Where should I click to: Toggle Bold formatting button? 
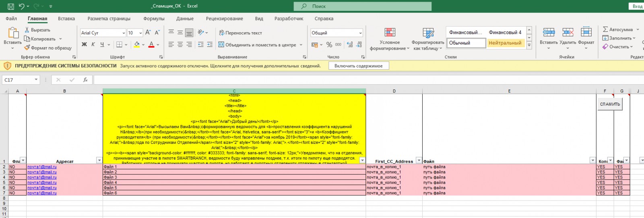[x=84, y=45]
